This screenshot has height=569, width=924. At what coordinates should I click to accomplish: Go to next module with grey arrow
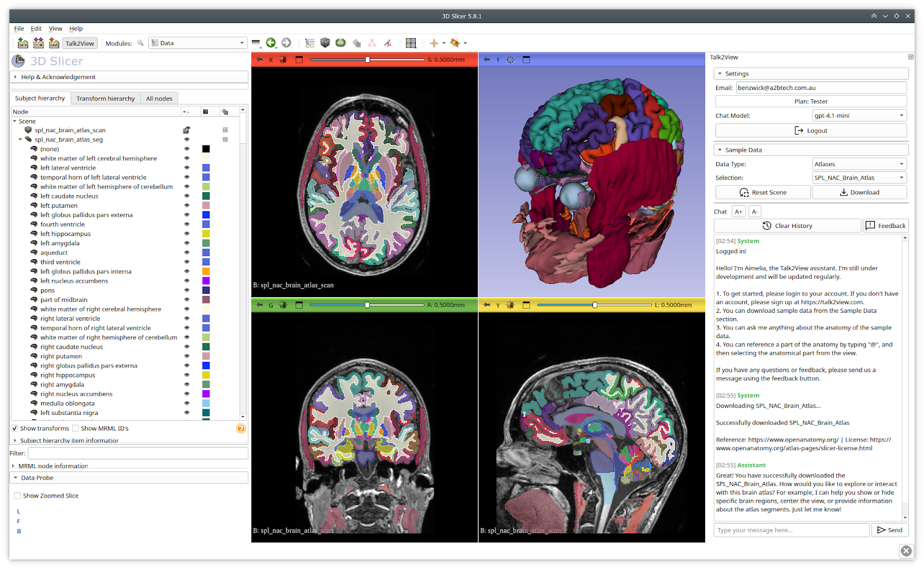(x=286, y=43)
